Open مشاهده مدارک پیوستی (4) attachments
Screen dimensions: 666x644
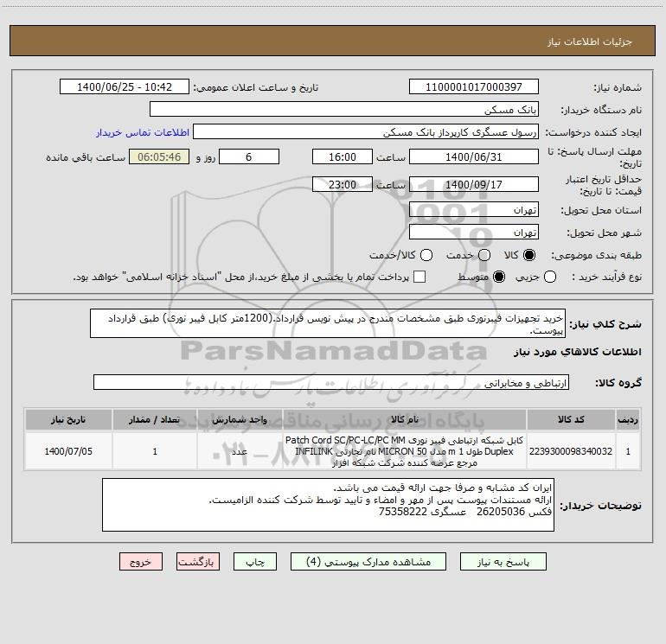pyautogui.click(x=368, y=562)
